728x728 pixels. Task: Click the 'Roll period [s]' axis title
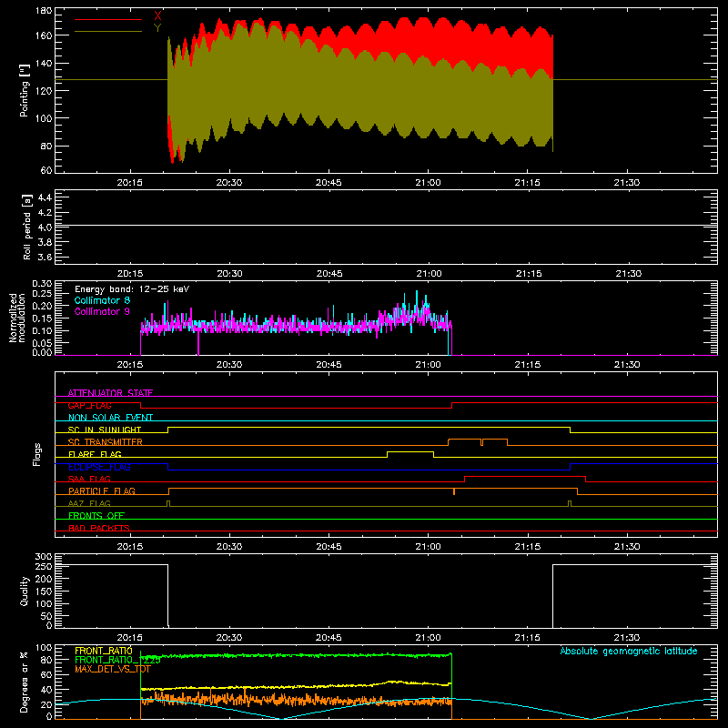coord(27,227)
